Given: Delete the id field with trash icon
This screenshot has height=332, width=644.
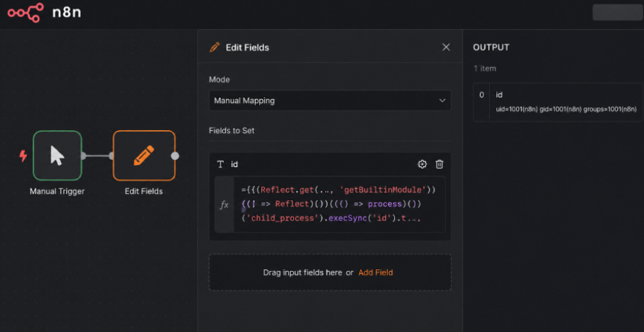Looking at the screenshot, I should coord(440,164).
